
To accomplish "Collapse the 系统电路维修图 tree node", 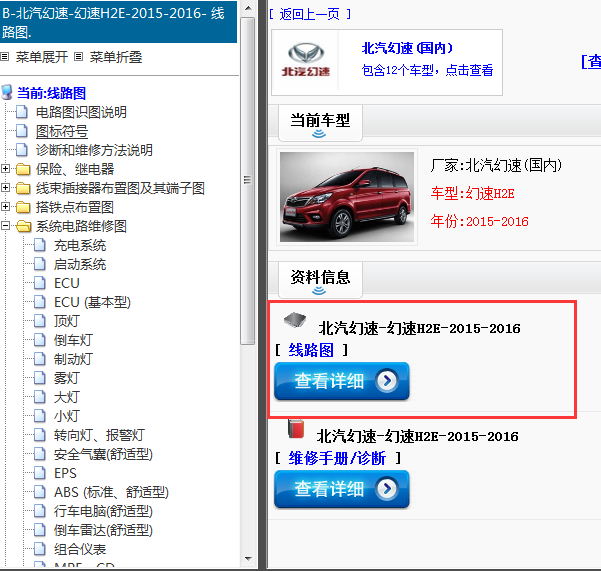I will coord(5,226).
